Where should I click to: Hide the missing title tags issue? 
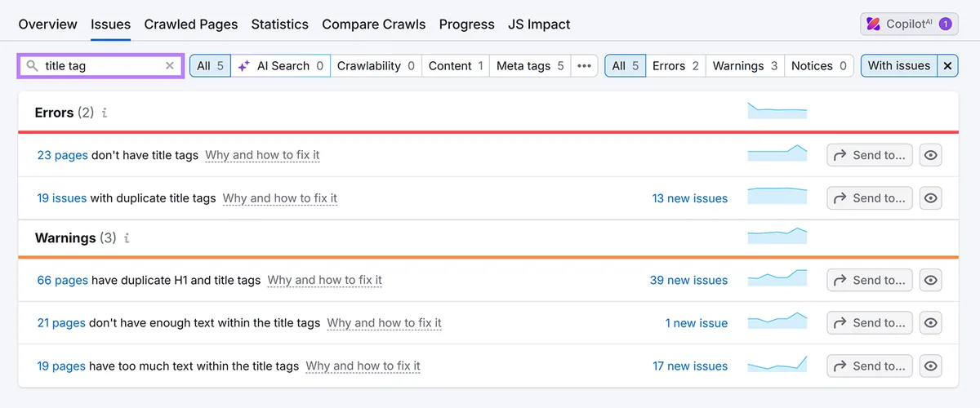(x=930, y=155)
